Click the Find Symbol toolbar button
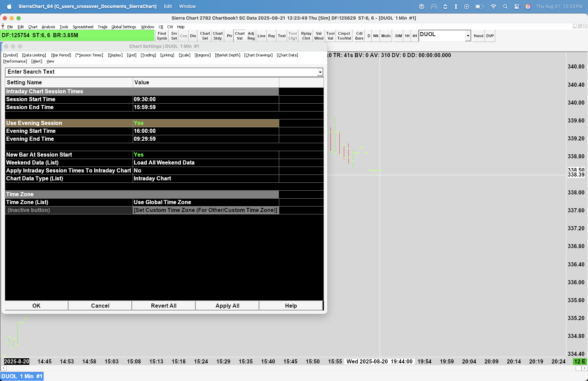The image size is (588, 381). [162, 36]
